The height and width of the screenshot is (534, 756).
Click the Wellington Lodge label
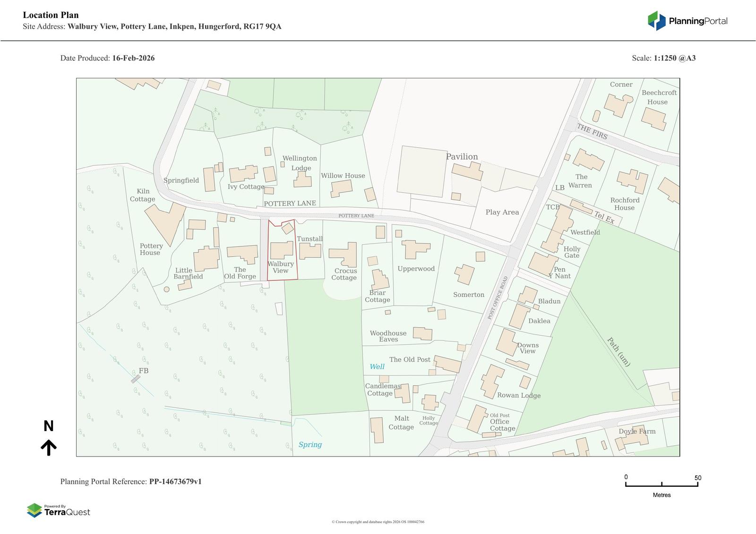tap(300, 163)
